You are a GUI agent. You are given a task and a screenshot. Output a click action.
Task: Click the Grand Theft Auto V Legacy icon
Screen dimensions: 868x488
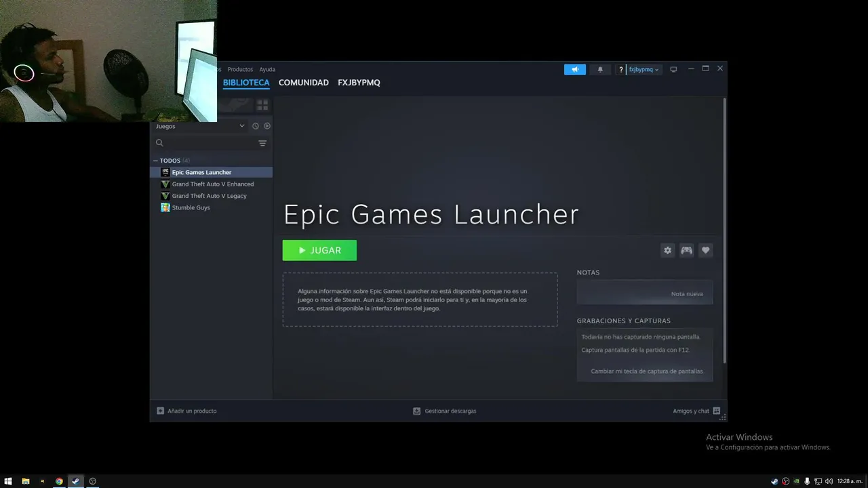tap(165, 196)
